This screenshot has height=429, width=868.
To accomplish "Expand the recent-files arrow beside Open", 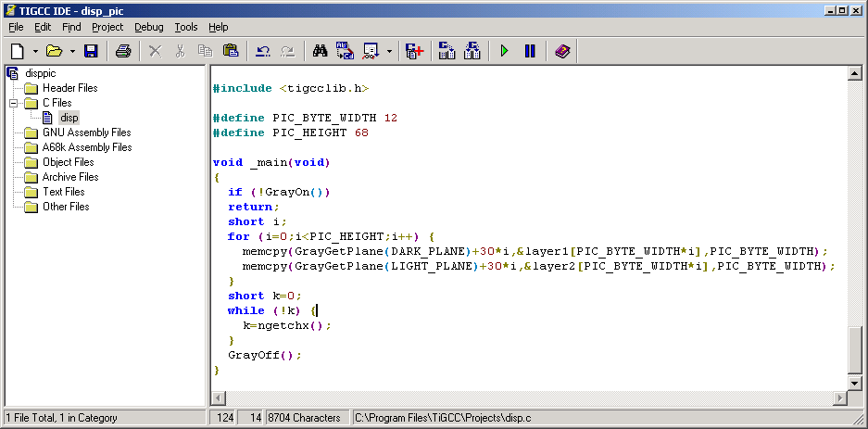I will click(x=72, y=52).
